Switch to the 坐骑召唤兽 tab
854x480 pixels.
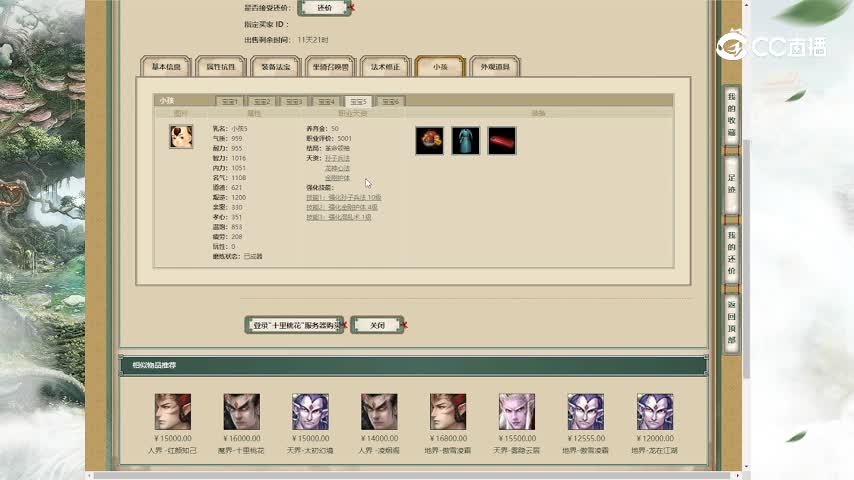click(331, 66)
